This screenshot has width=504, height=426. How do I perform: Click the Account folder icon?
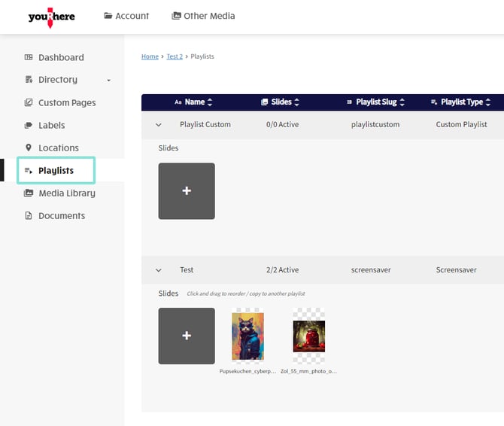point(108,16)
